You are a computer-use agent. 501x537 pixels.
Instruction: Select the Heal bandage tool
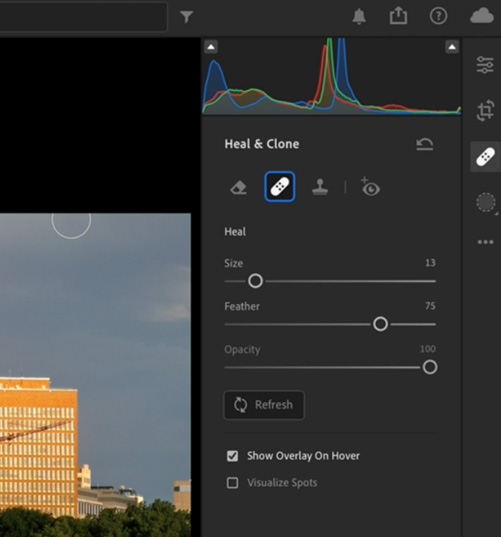coord(279,187)
